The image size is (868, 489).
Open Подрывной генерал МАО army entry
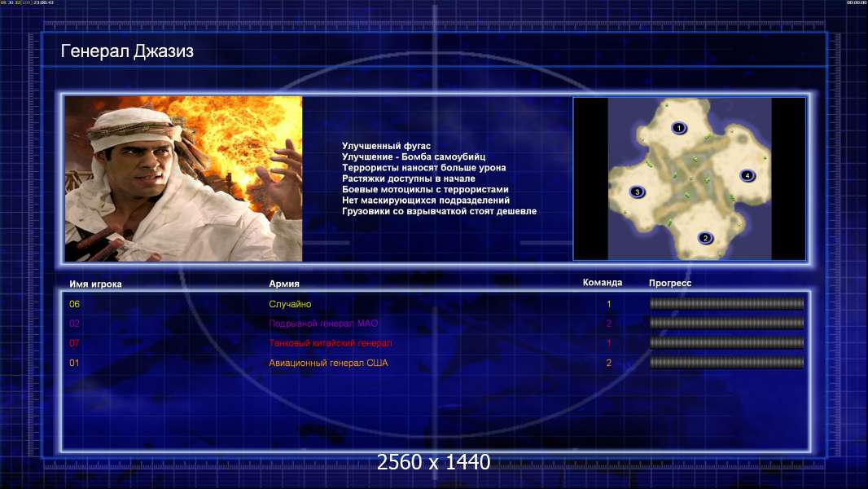coord(323,324)
